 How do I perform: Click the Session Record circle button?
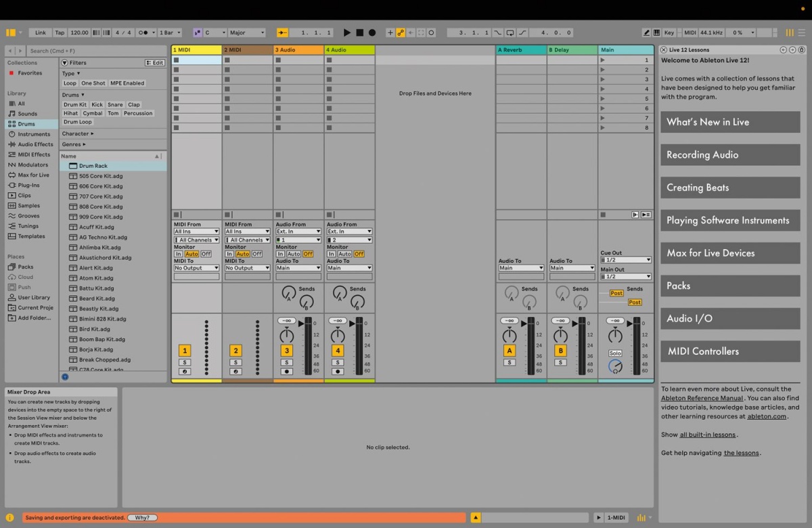432,32
